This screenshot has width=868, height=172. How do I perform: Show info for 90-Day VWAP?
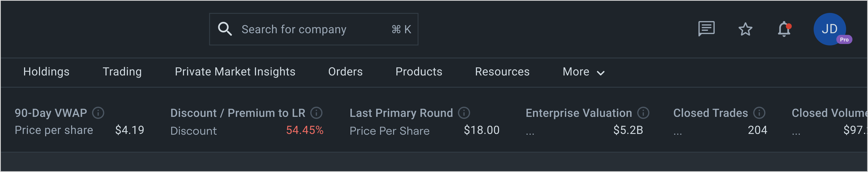[98, 113]
